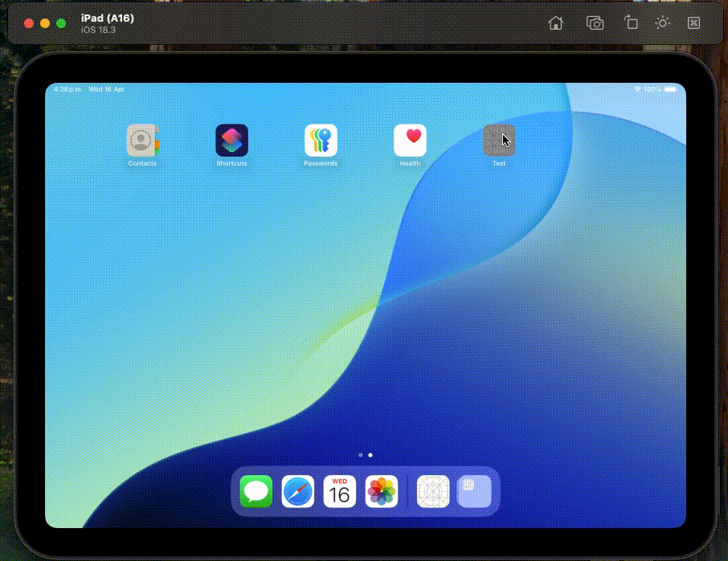Launch the Shortcuts app
This screenshot has height=561, width=728.
(231, 141)
